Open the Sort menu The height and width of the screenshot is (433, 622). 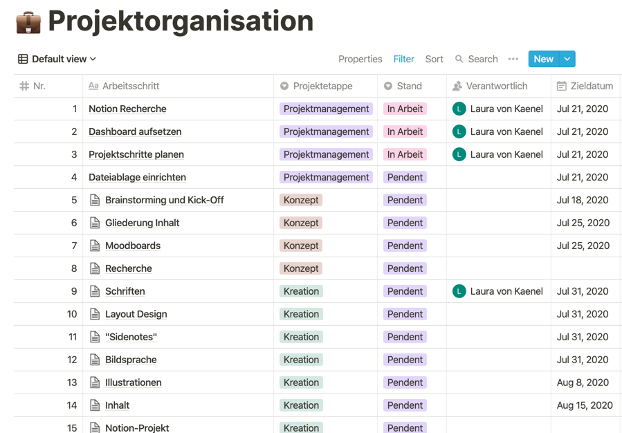pos(434,59)
